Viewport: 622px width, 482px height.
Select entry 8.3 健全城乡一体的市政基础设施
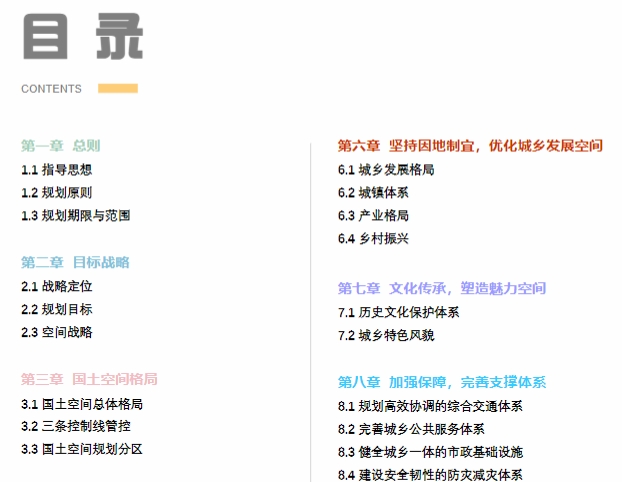[430, 452]
